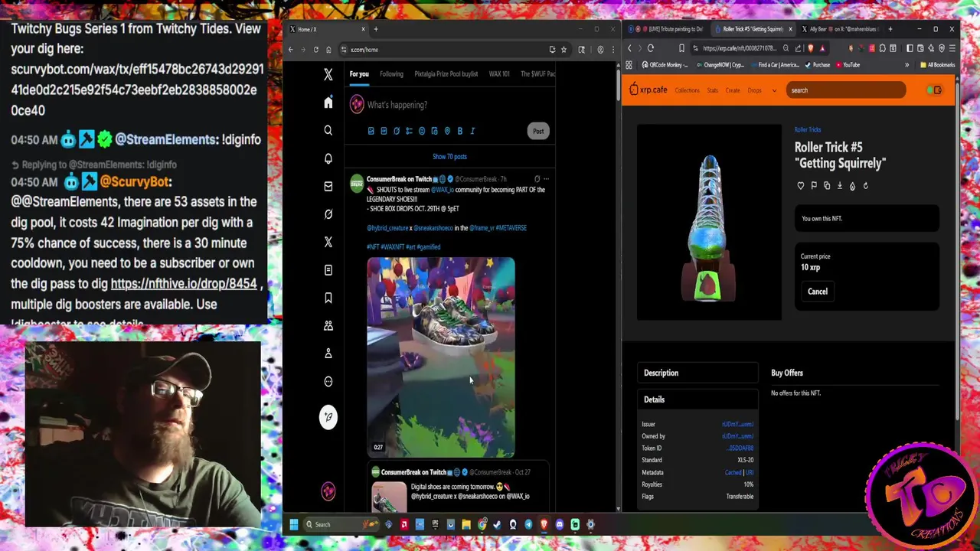
Task: Click X logo at top of sidebar
Action: pyautogui.click(x=328, y=75)
